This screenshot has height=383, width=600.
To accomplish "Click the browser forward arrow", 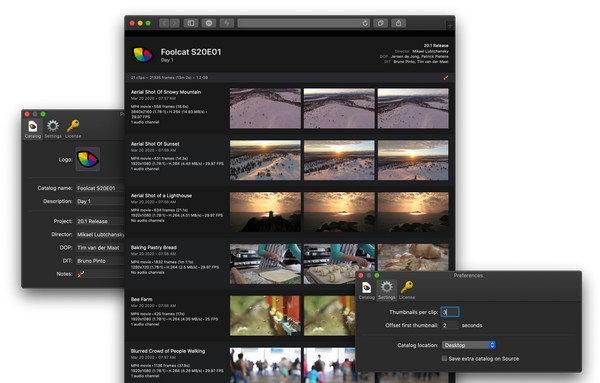I will (x=174, y=23).
